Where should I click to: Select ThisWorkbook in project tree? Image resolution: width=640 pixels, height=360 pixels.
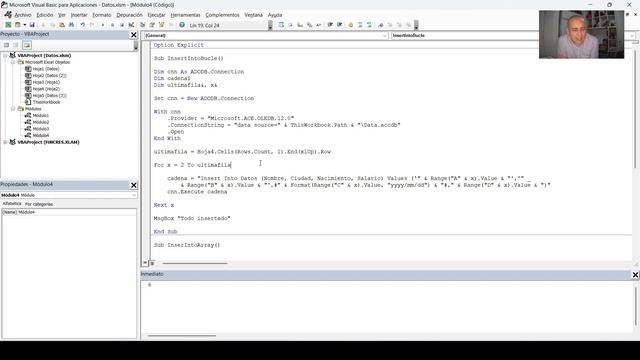pyautogui.click(x=46, y=102)
